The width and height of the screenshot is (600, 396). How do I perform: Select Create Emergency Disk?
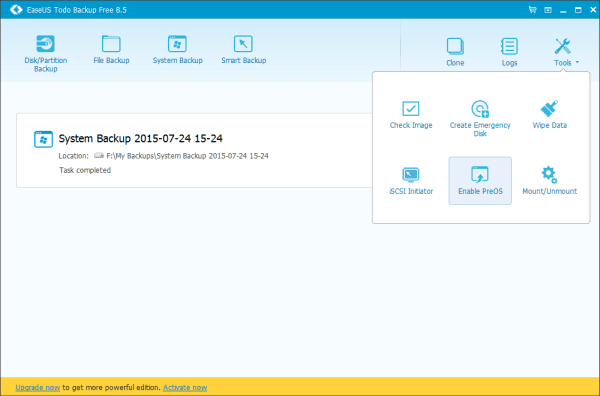480,118
